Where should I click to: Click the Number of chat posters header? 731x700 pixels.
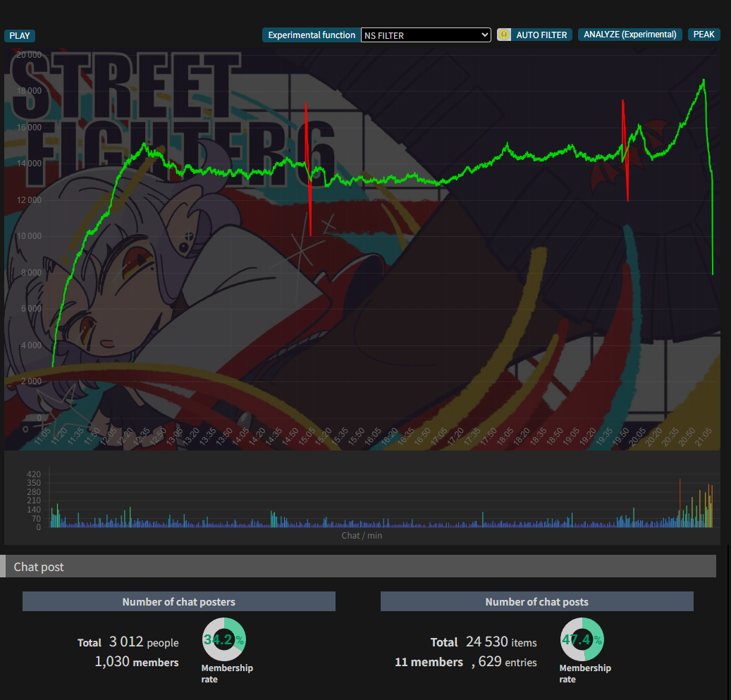click(x=179, y=601)
